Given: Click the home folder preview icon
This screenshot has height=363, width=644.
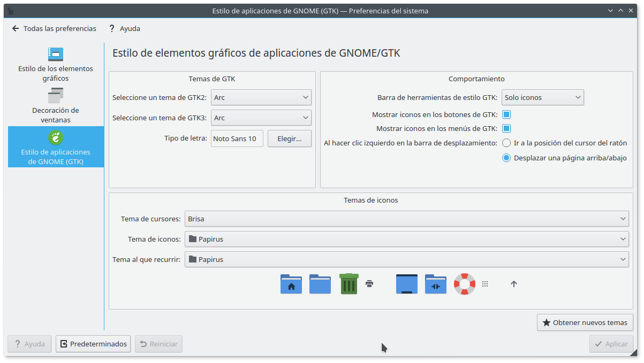Looking at the screenshot, I should 291,284.
